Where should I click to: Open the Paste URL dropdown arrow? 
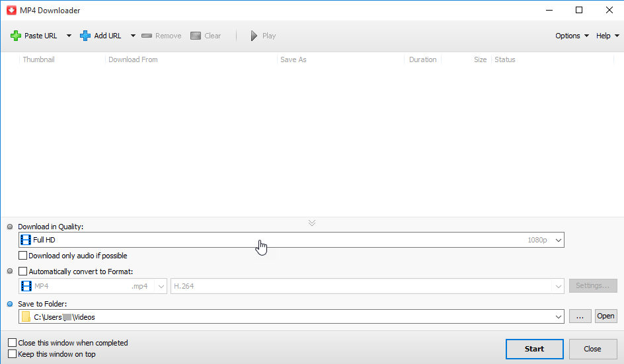(x=69, y=36)
